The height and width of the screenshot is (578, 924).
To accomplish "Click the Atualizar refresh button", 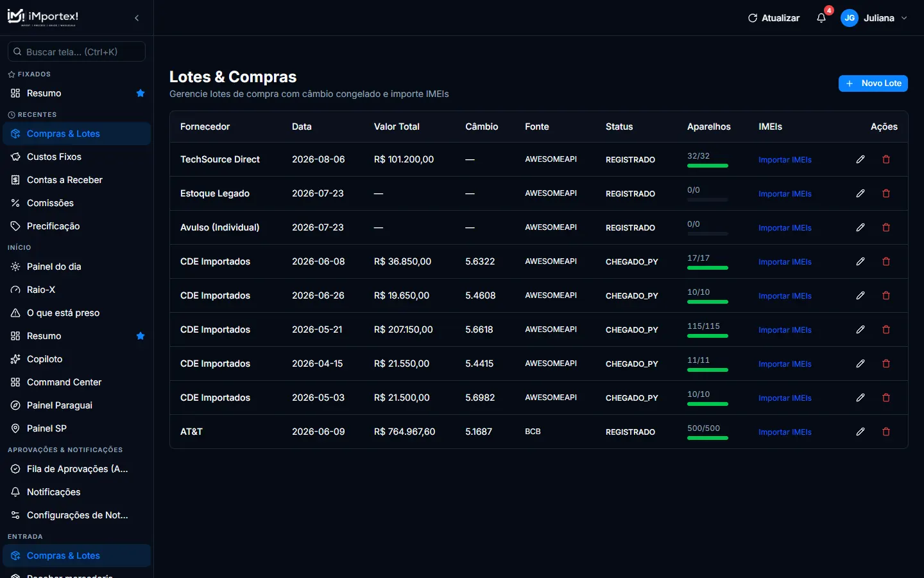I will point(774,18).
